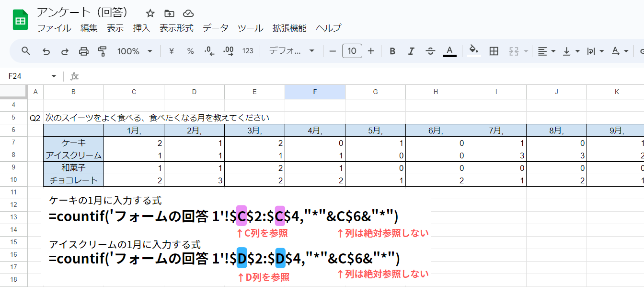Screen dimensions: 644x287
Task: Toggle bold formatting
Action: tap(392, 51)
